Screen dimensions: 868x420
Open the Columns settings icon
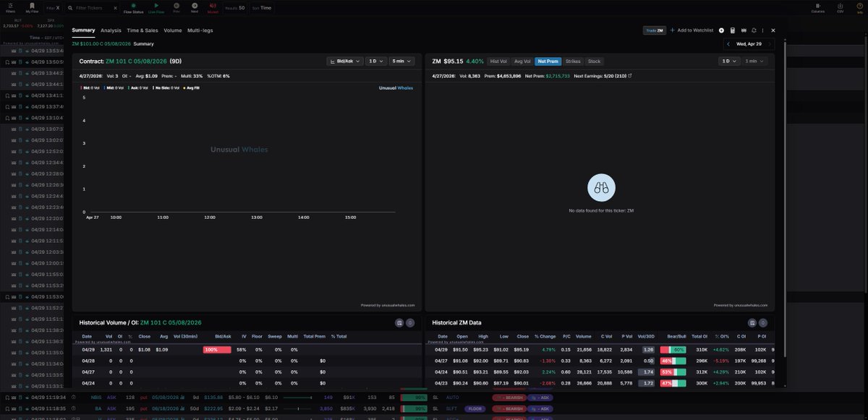(817, 8)
